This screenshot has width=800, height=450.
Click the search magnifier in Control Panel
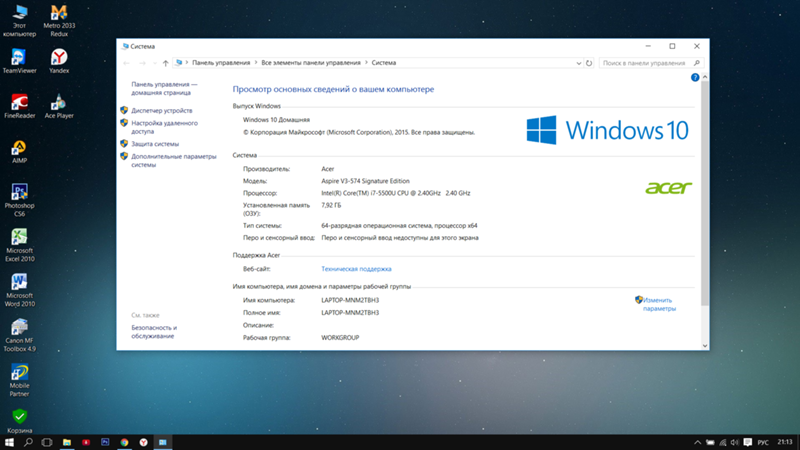[x=697, y=63]
